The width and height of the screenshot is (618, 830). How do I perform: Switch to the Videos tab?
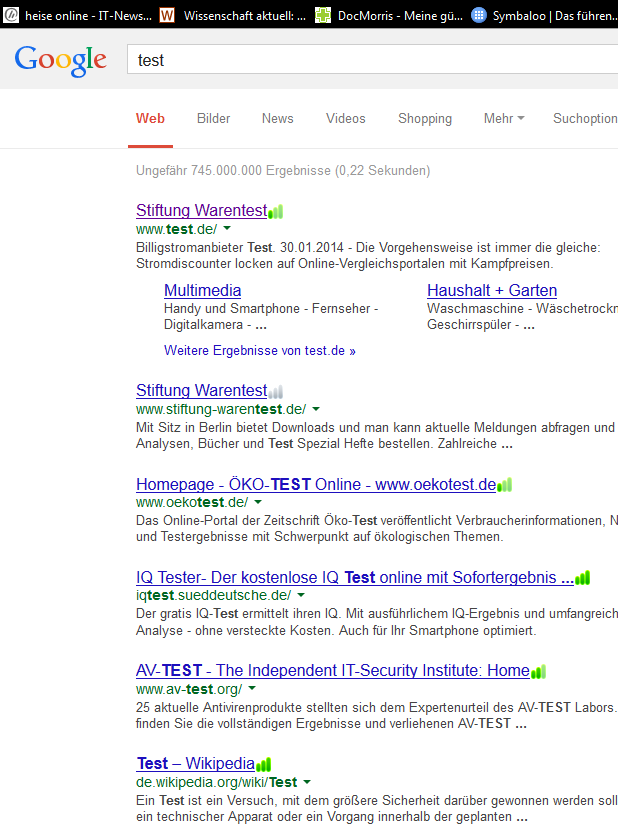pos(346,119)
